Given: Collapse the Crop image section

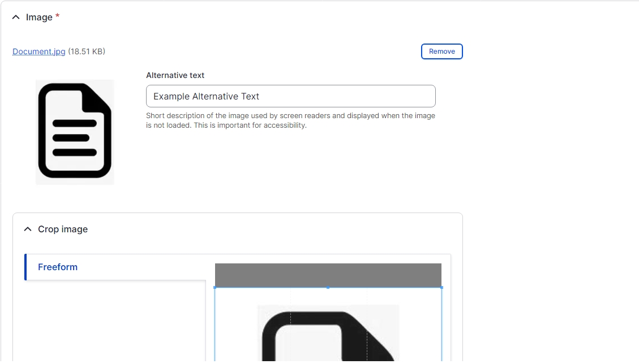Looking at the screenshot, I should (28, 229).
